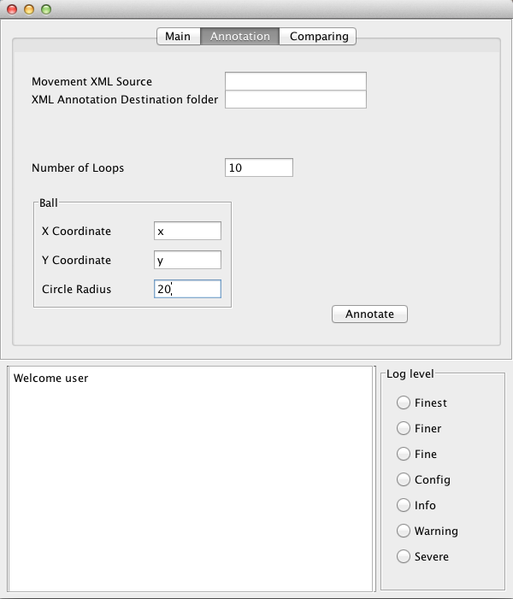Minimize window using yellow button

pos(29,9)
